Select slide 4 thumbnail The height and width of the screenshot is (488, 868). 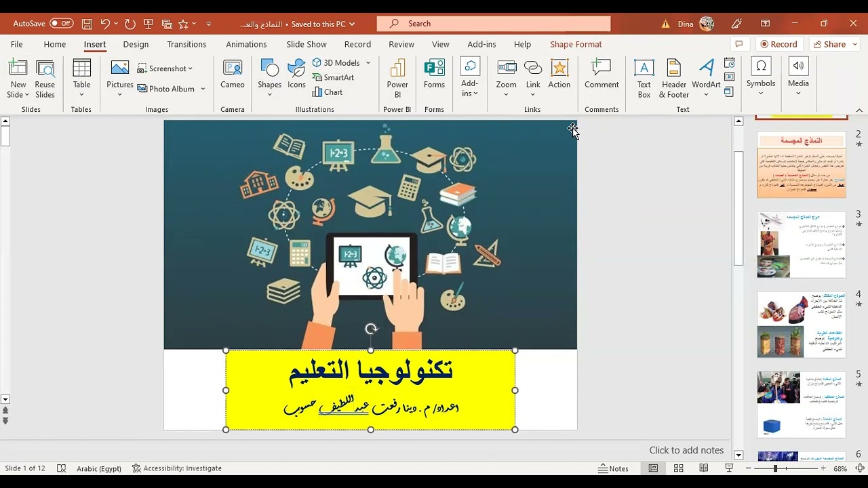pyautogui.click(x=802, y=324)
